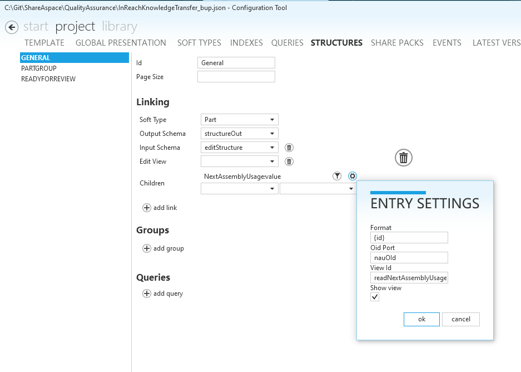Switch to the QUERIES tab
The height and width of the screenshot is (372, 521).
[x=287, y=43]
